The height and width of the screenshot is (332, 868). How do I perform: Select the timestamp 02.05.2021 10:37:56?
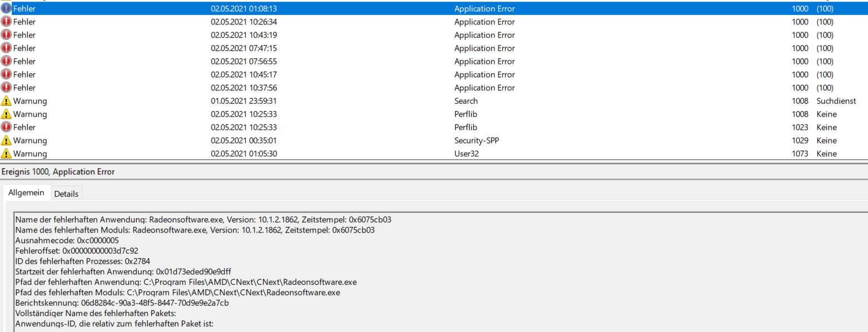pos(244,88)
